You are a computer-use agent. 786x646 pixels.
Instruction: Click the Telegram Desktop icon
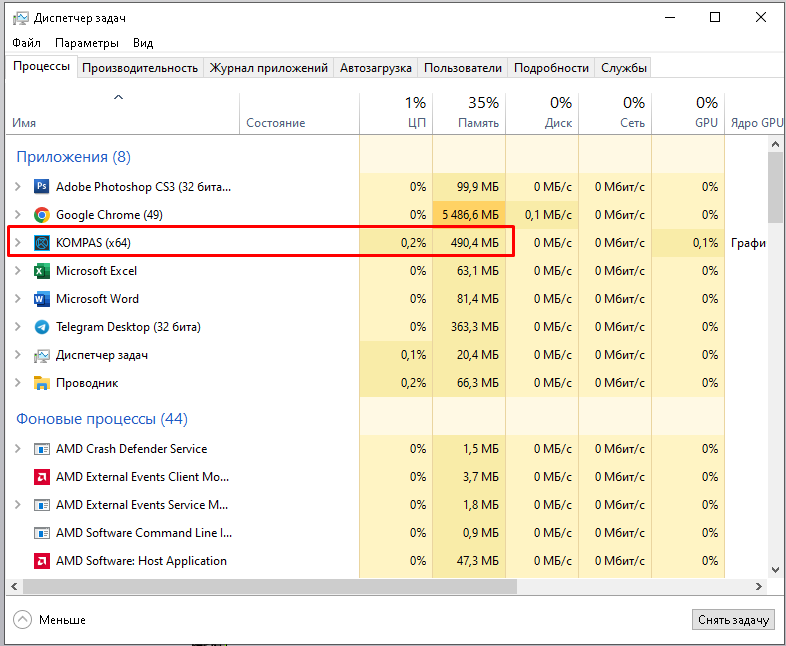[42, 327]
